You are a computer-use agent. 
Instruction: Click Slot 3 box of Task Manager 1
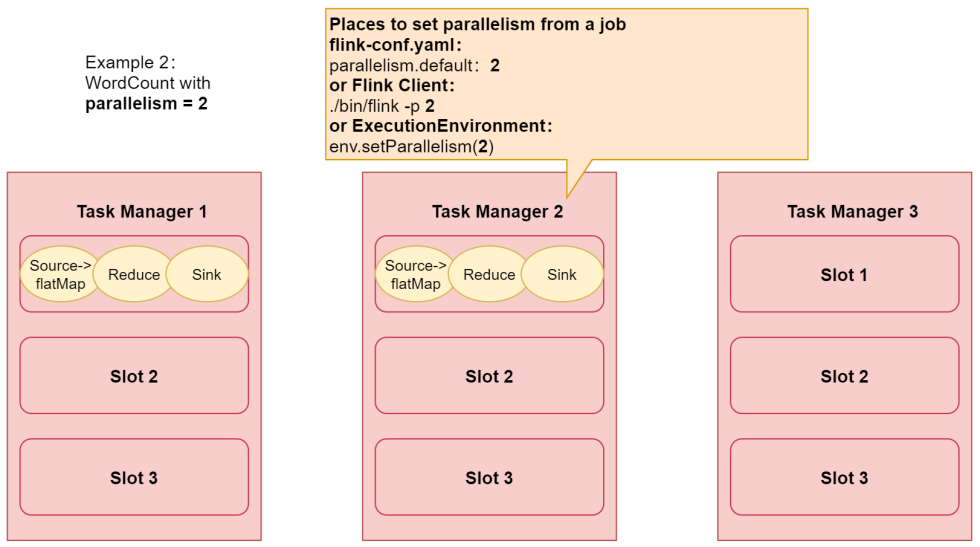(x=134, y=478)
